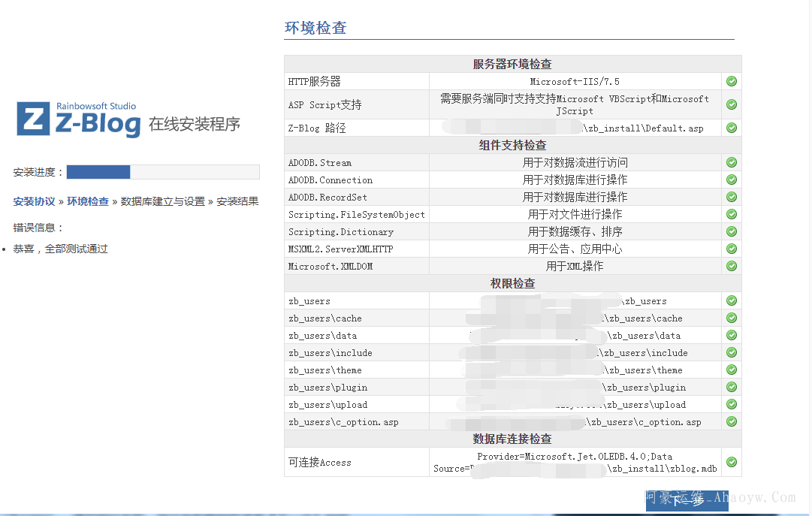Click the 安装进度 progress bar
812x516 pixels.
click(162, 172)
